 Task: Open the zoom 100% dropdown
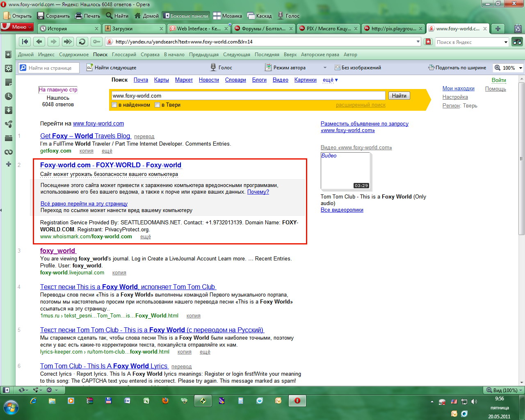tap(520, 68)
